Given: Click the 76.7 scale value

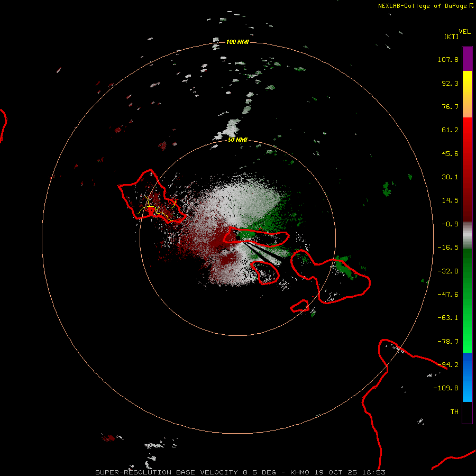Looking at the screenshot, I should pos(450,106).
